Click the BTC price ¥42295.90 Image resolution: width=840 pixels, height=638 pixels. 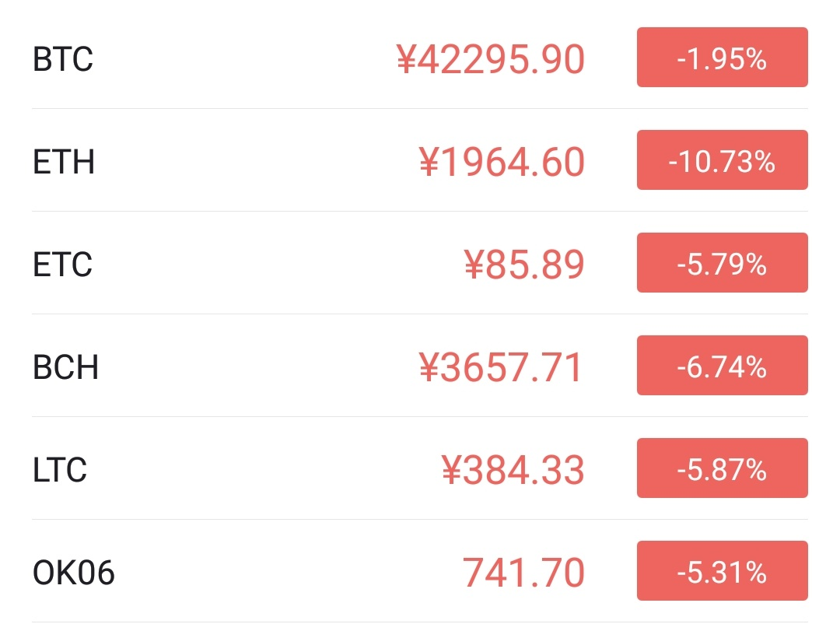[x=491, y=59]
